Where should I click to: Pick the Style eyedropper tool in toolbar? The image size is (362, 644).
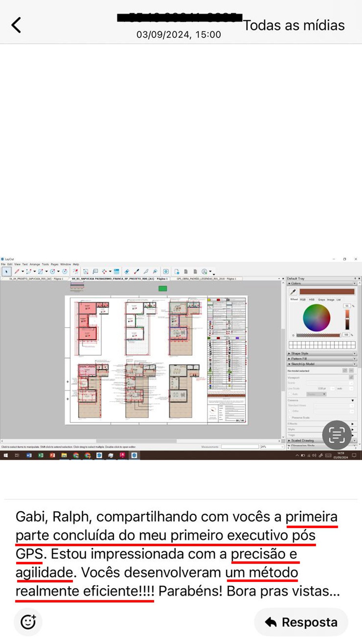point(136,272)
